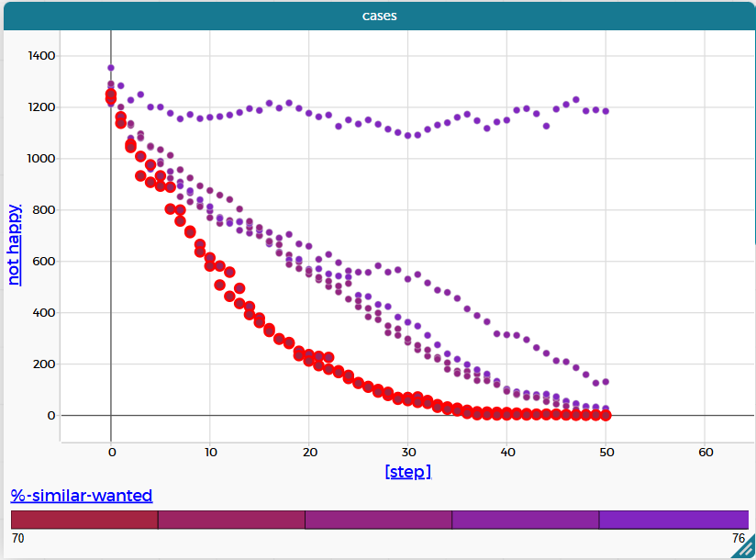Click the 60 tick label on x-axis

(705, 453)
